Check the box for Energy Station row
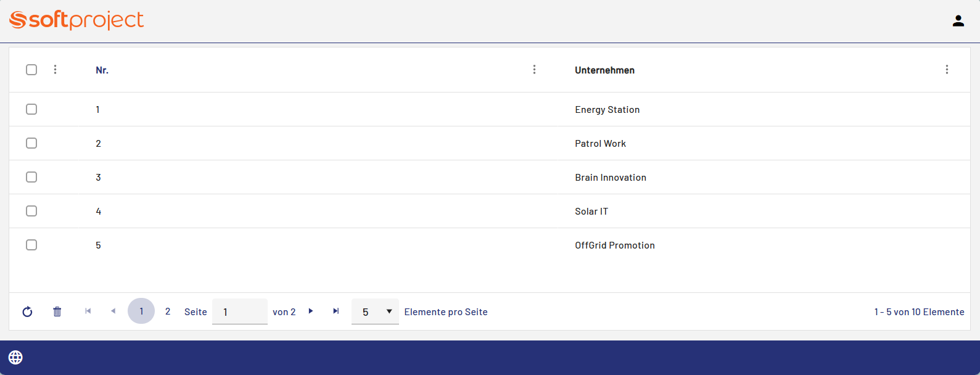Screen dimensions: 980x375 [x=31, y=109]
